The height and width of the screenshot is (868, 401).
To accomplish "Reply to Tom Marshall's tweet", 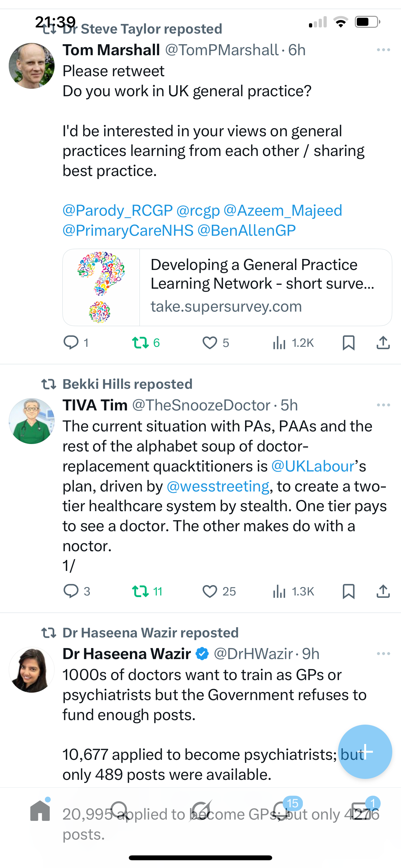I will tap(71, 343).
